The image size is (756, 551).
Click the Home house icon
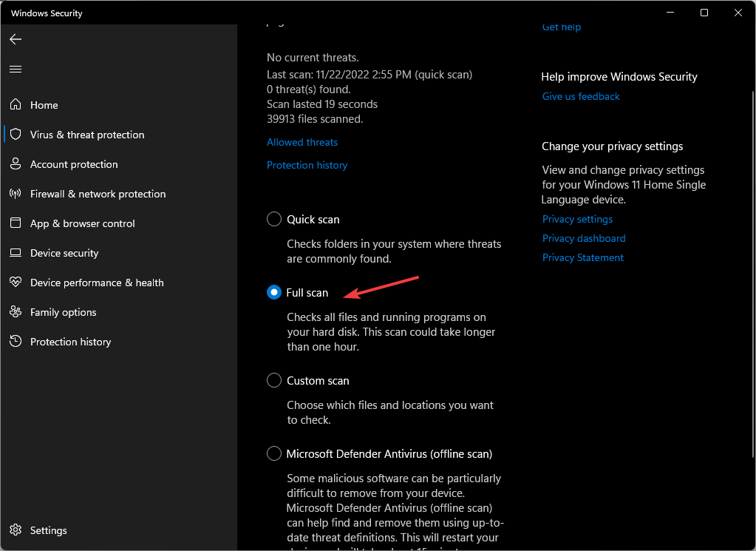click(x=16, y=105)
